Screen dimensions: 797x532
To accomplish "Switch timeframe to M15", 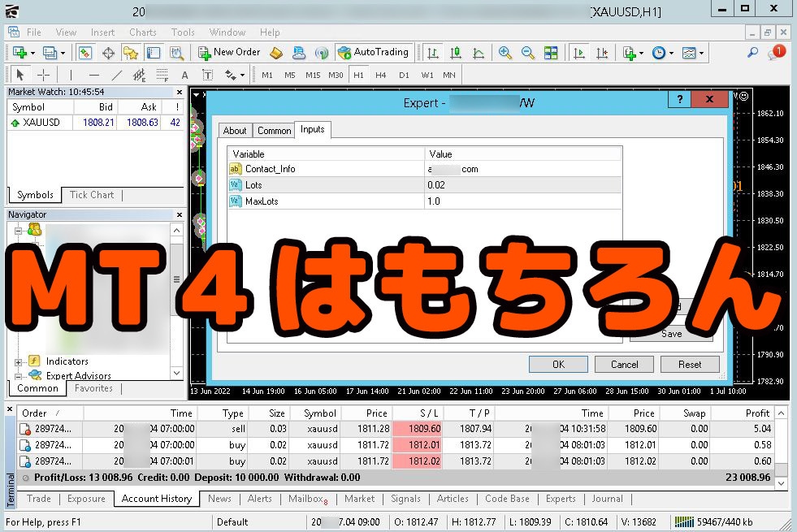I will 313,76.
